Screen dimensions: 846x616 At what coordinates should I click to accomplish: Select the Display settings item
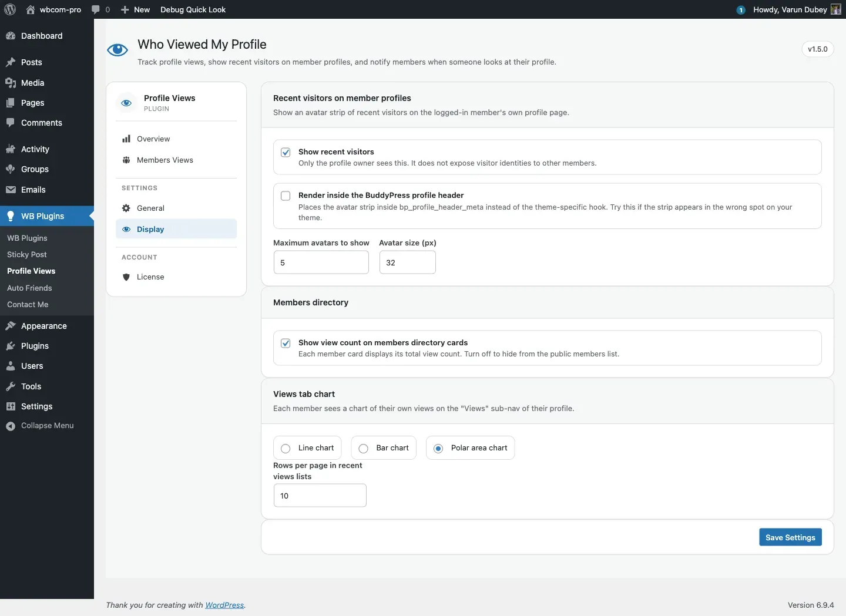176,229
